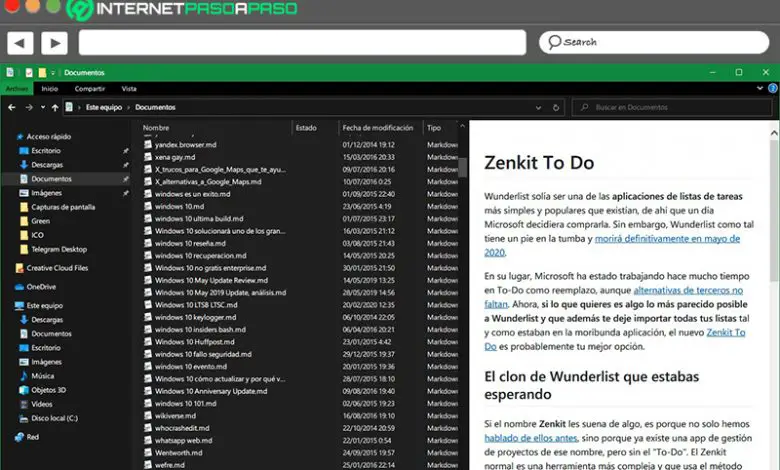Screen dimensions: 780x470
Task: Go back with the Explorer back arrow
Action: [x=12, y=107]
